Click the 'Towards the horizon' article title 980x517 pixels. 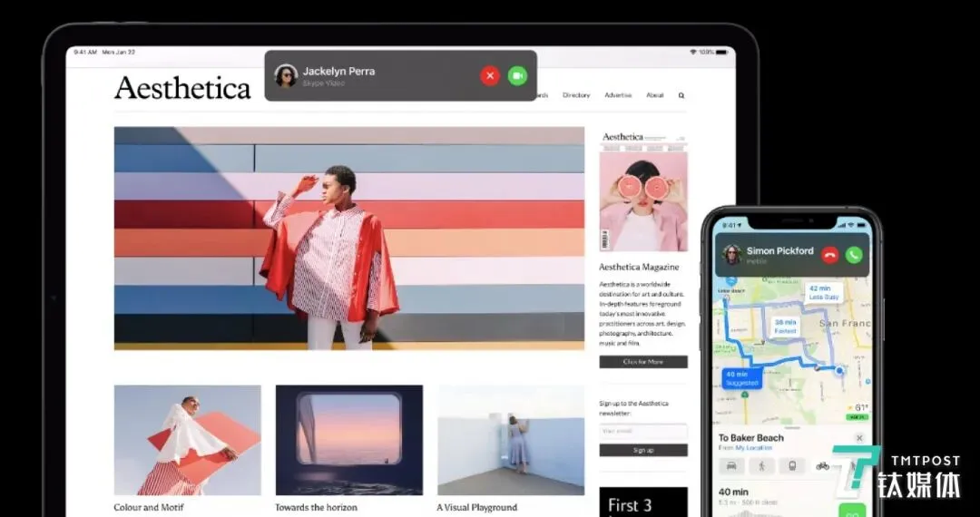[317, 508]
